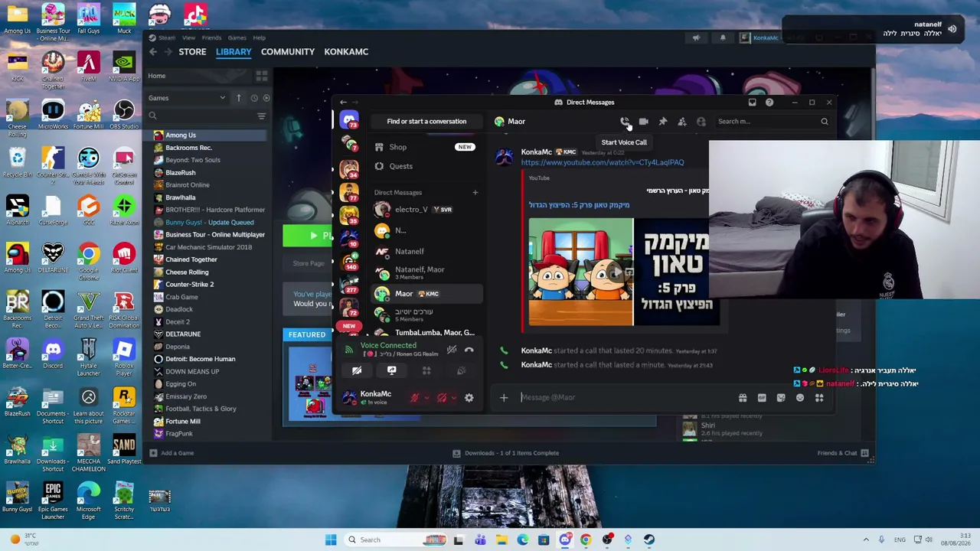Open Steam notifications bell

723,37
